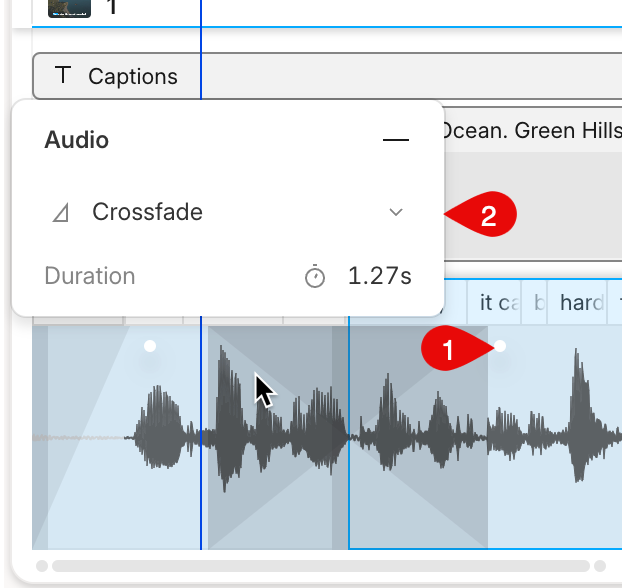Click the left fade handle dot
This screenshot has width=622, height=588.
coord(150,346)
